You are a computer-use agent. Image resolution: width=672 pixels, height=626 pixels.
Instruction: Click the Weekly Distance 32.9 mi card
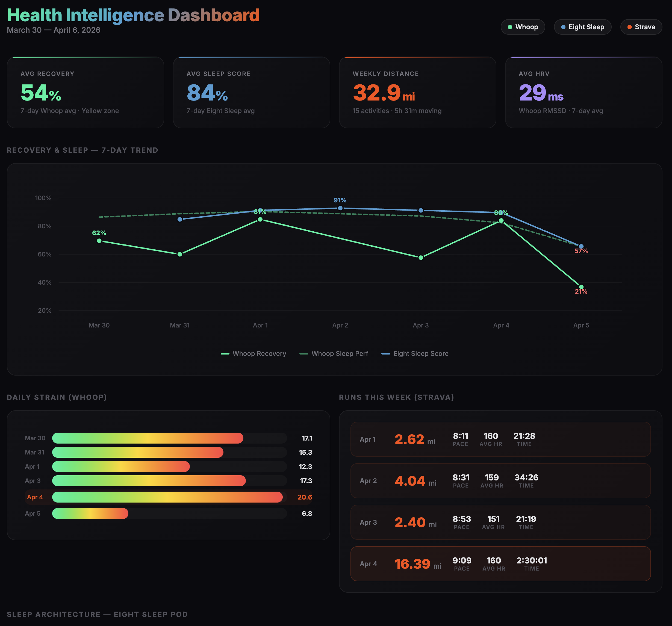click(x=418, y=92)
